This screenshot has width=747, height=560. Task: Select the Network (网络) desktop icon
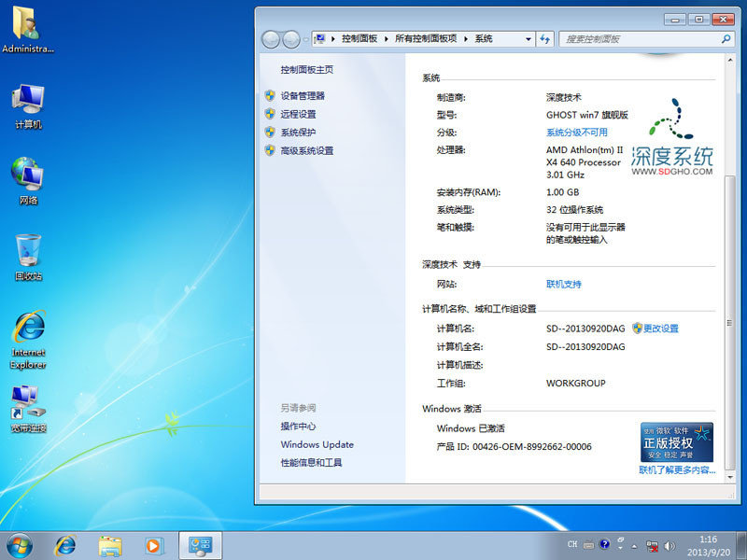coord(28,180)
